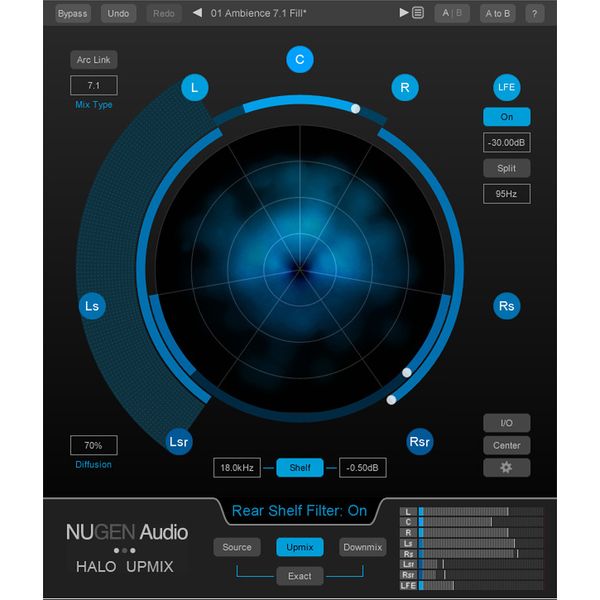Select the Lsr rear speaker icon

coord(178,442)
